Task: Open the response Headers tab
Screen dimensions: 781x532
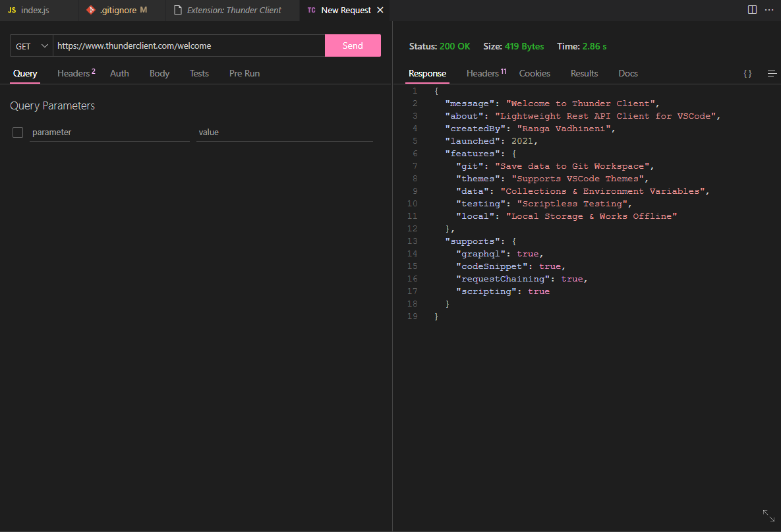Action: coord(486,73)
